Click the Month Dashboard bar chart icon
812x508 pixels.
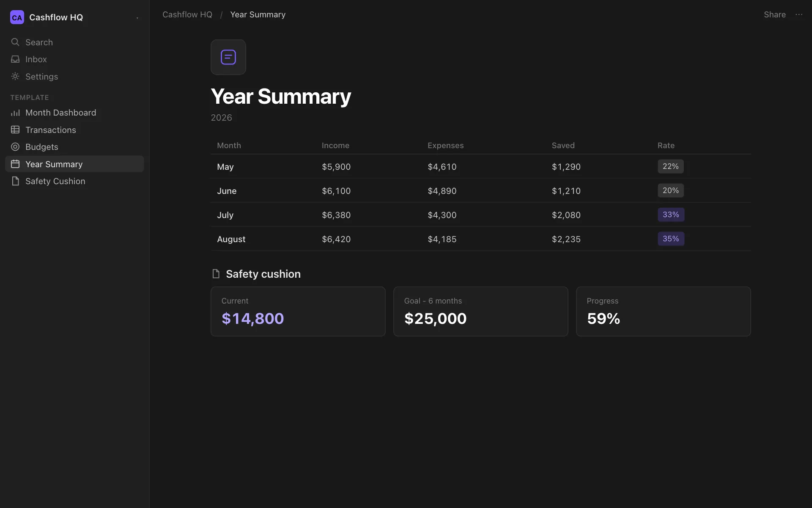pyautogui.click(x=15, y=113)
